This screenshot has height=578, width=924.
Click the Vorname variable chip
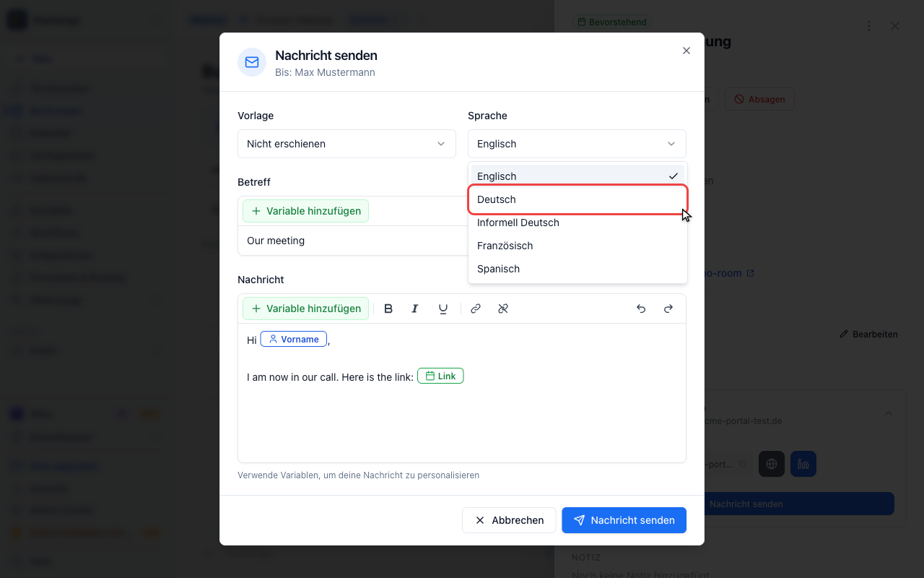(294, 339)
